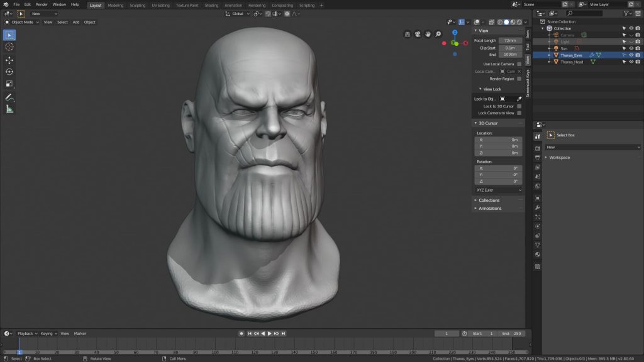Play the animation forward
644x362 pixels.
point(269,334)
